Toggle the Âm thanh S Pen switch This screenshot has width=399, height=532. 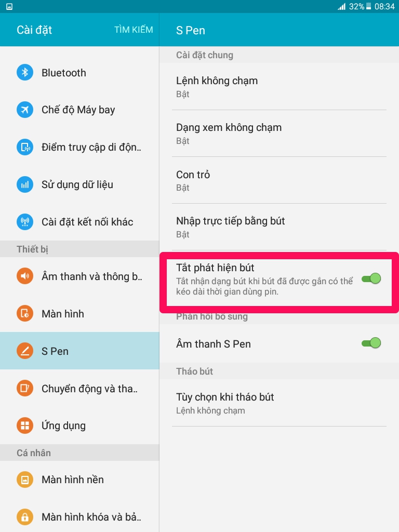coord(371,343)
